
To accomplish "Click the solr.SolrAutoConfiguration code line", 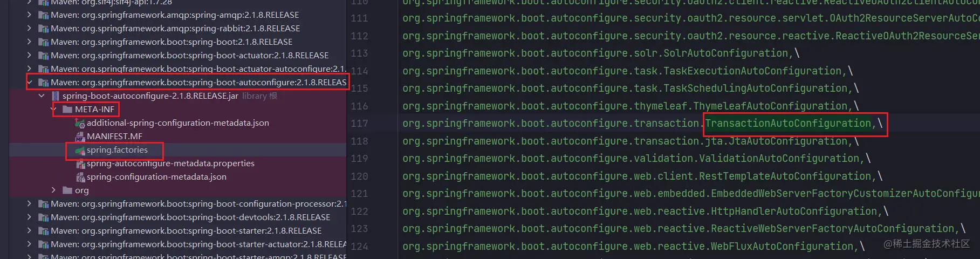I will click(x=601, y=53).
